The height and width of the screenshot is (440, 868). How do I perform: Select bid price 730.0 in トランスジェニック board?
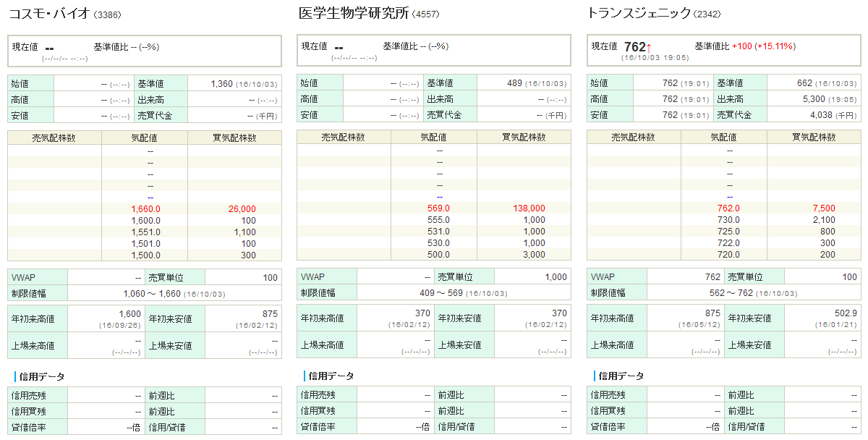click(x=728, y=220)
